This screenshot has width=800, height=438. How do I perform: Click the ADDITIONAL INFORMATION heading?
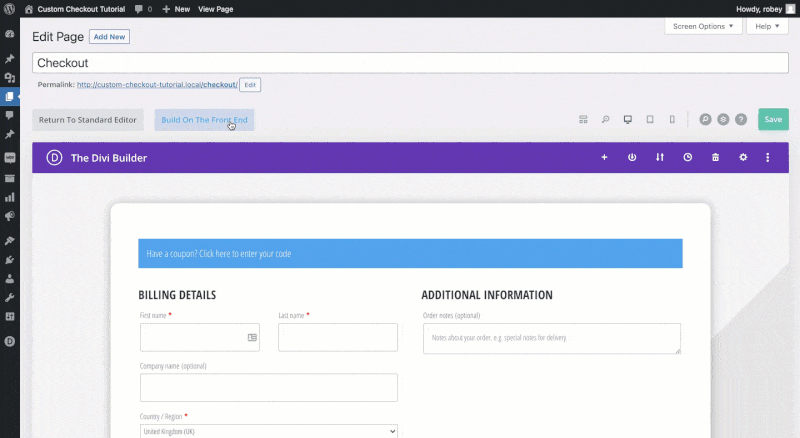pos(487,295)
